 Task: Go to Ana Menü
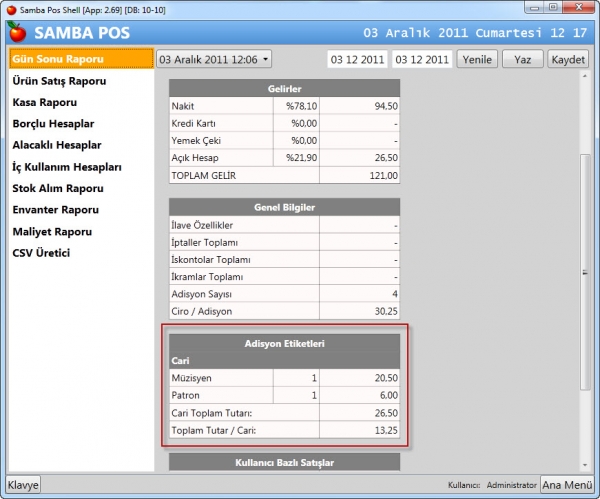567,485
